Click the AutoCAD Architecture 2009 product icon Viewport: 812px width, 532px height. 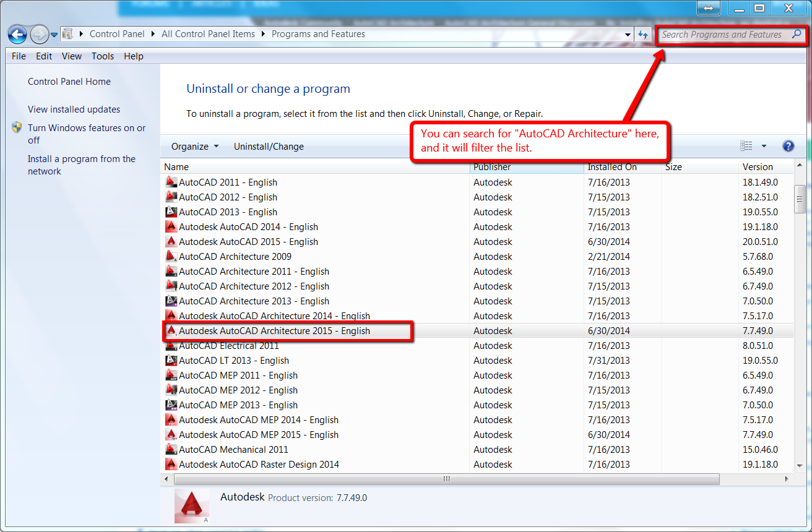171,256
